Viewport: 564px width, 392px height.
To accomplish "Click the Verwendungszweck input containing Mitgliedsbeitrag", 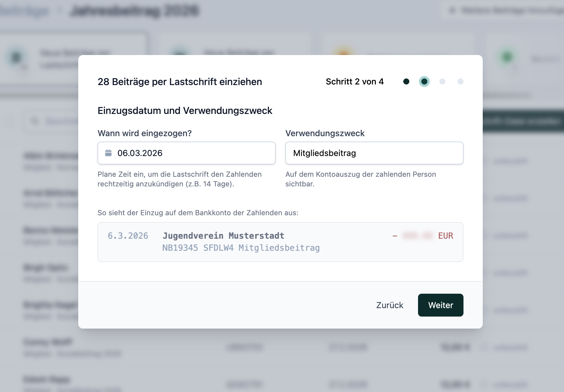I will click(374, 153).
